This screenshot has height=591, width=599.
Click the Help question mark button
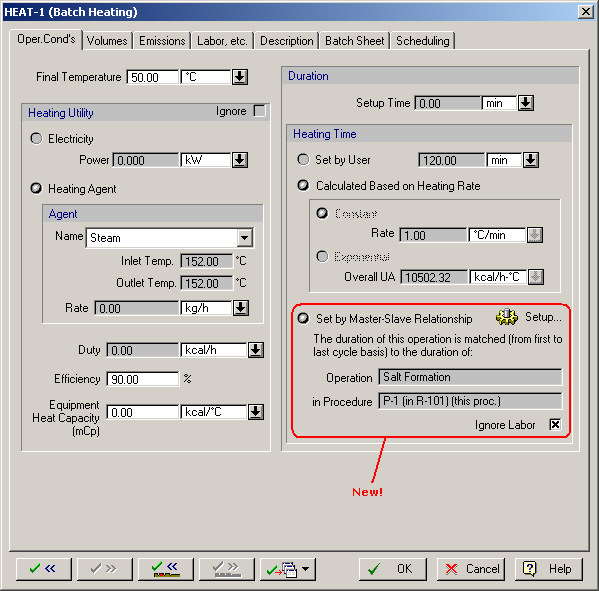tap(549, 569)
